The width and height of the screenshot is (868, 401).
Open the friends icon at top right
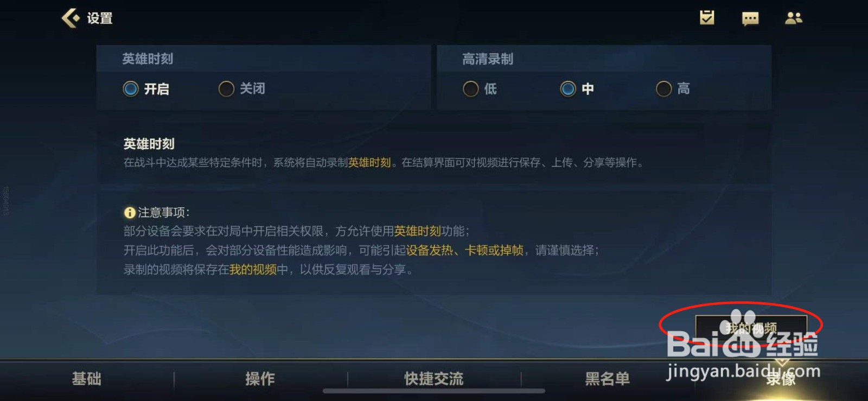[x=794, y=18]
